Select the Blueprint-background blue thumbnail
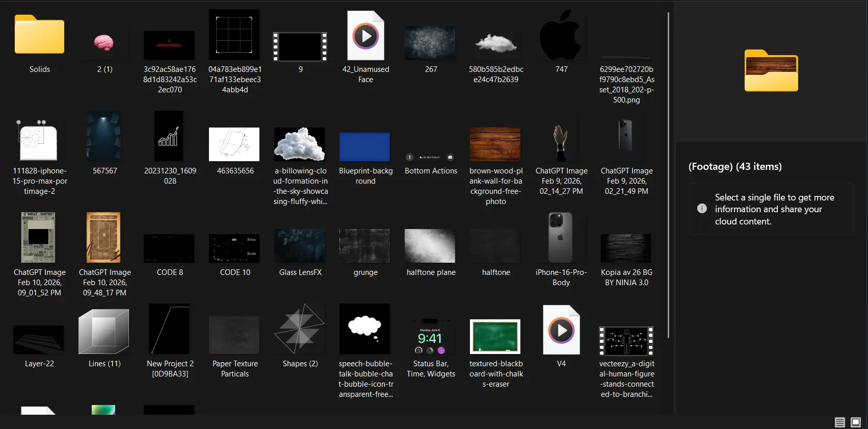This screenshot has height=429, width=868. pos(365,146)
